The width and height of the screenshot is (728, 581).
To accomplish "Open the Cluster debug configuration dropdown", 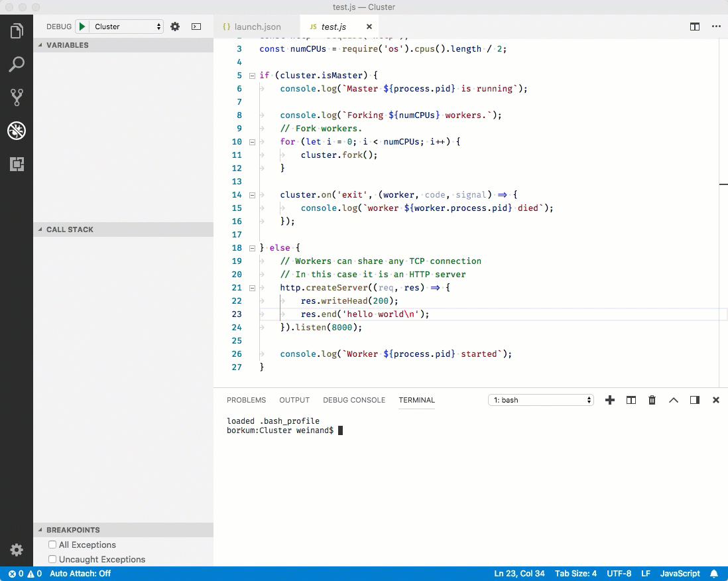I will [125, 27].
